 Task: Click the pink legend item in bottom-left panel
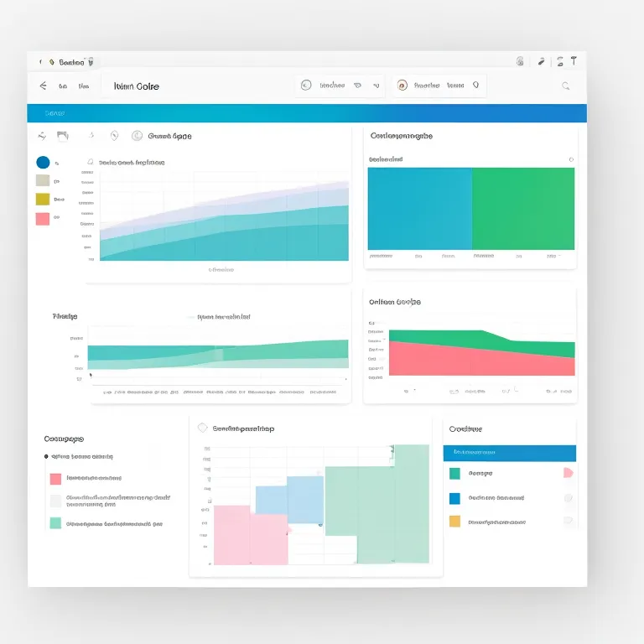[x=55, y=479]
